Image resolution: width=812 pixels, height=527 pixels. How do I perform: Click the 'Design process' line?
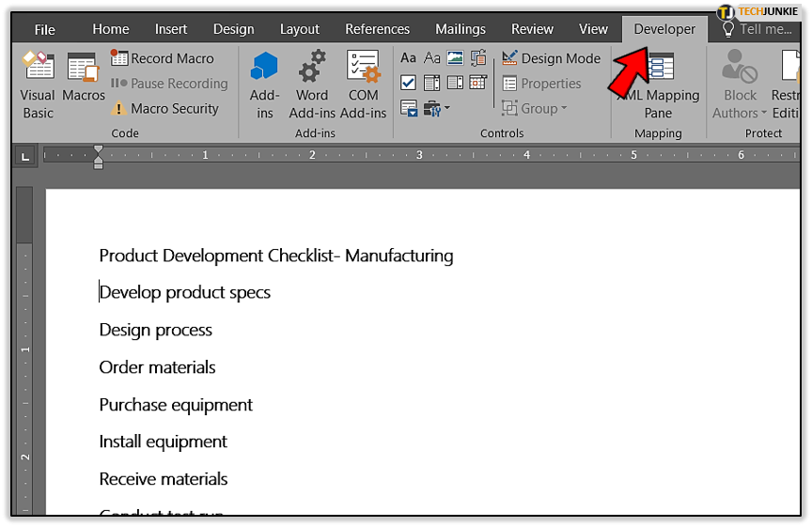point(155,330)
